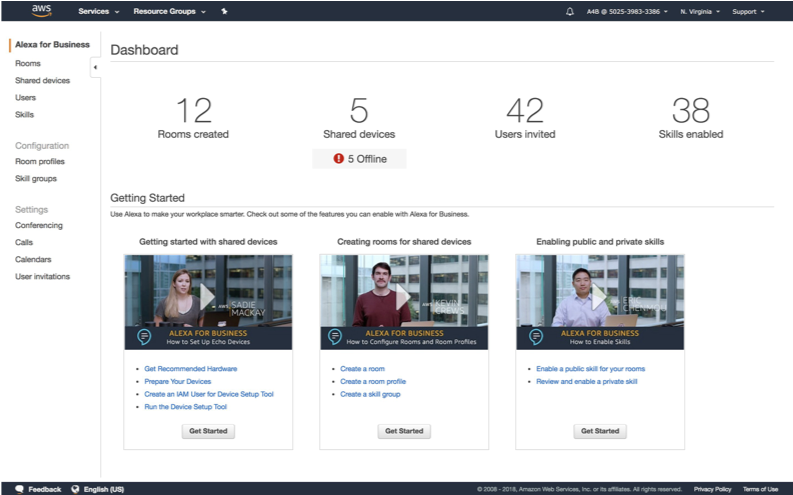Screen dimensions: 793x495
Task: Follow the Create a room profile link
Action: tap(373, 381)
